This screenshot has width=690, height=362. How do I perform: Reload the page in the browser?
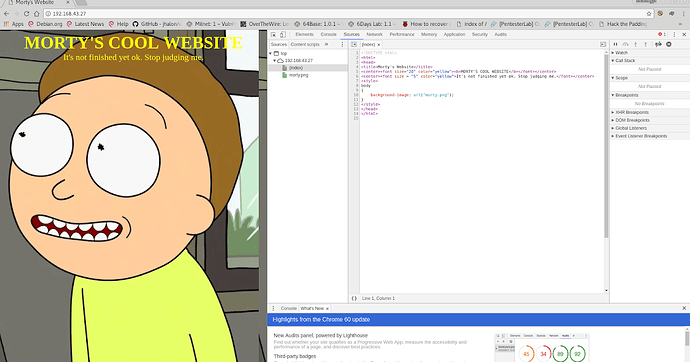pos(26,14)
